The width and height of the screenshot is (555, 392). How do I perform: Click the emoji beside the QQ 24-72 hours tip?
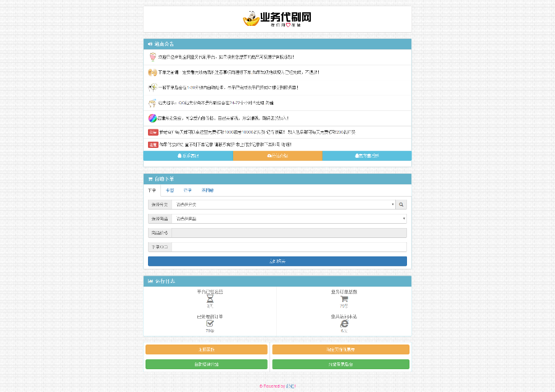click(152, 103)
